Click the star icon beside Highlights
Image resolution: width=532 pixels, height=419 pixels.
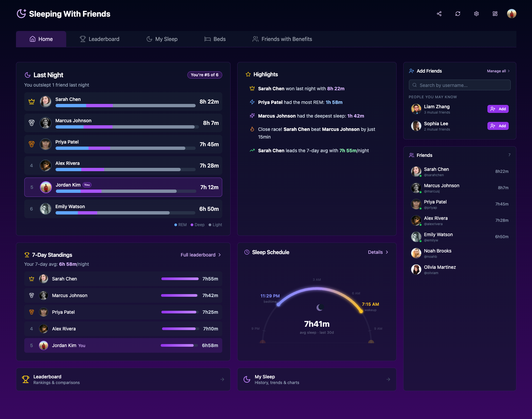point(248,75)
